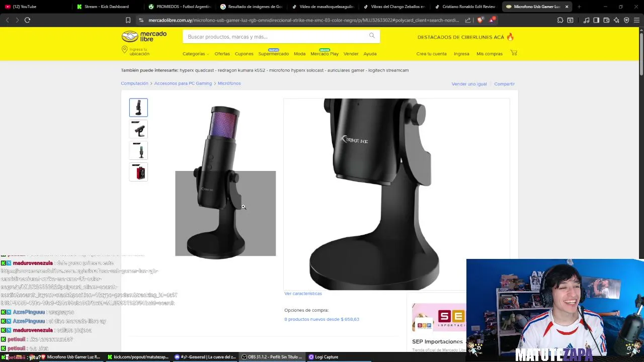Image resolution: width=644 pixels, height=362 pixels.
Task: Open the share page icon in address bar
Action: [468, 20]
